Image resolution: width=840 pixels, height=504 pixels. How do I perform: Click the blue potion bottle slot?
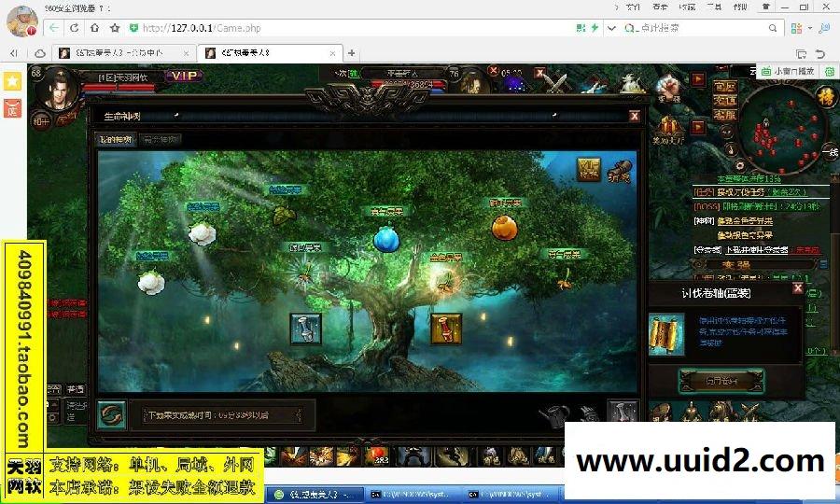(305, 329)
